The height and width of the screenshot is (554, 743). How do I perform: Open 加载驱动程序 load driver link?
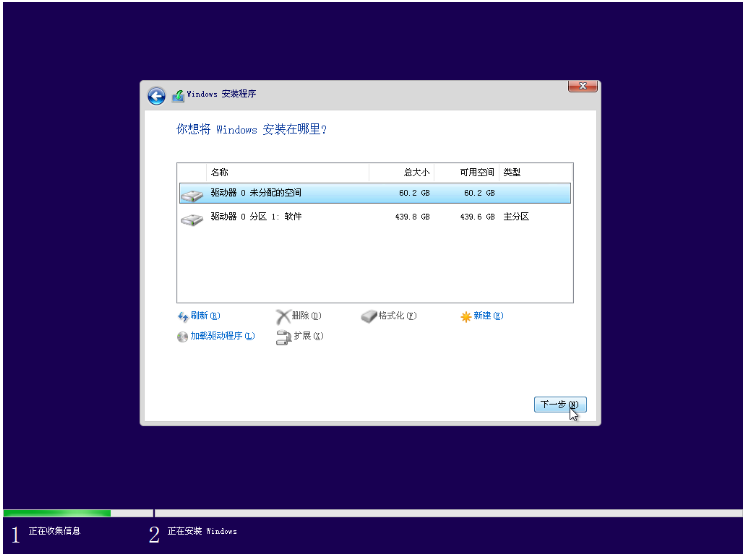(x=223, y=336)
